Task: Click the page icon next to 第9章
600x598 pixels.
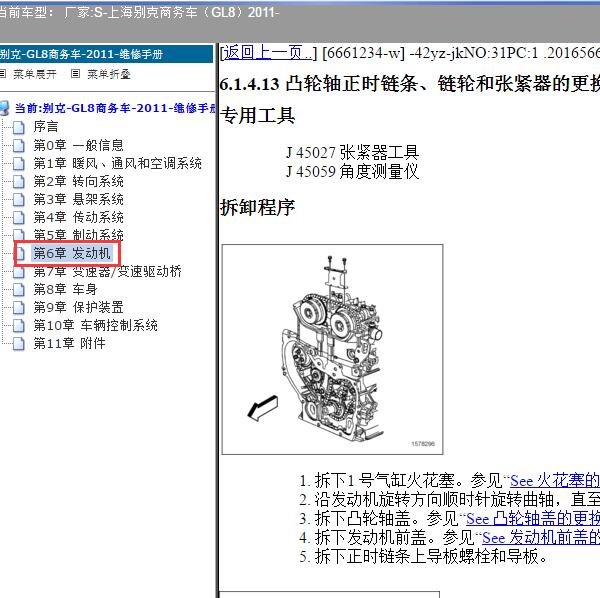Action: tap(18, 308)
